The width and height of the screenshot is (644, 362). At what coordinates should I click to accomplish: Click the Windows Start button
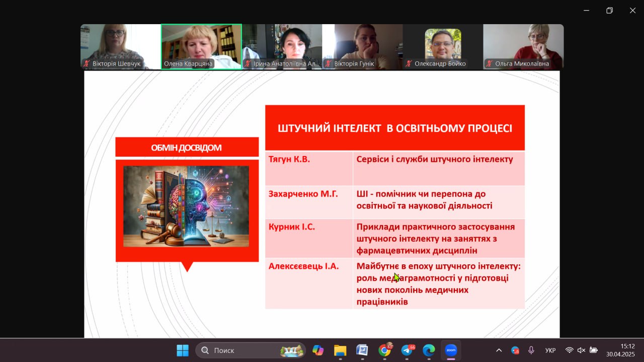point(183,350)
